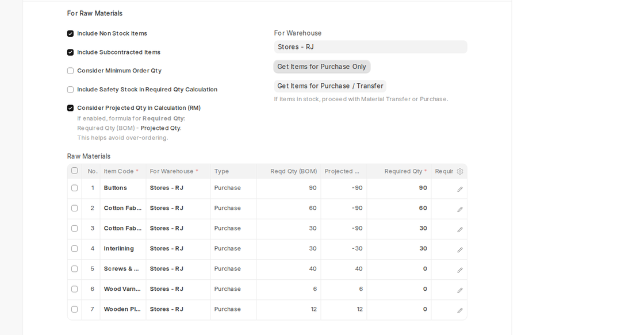Toggle Consider Projected Qty in Calculation (RM)
This screenshot has width=644, height=335.
point(70,108)
